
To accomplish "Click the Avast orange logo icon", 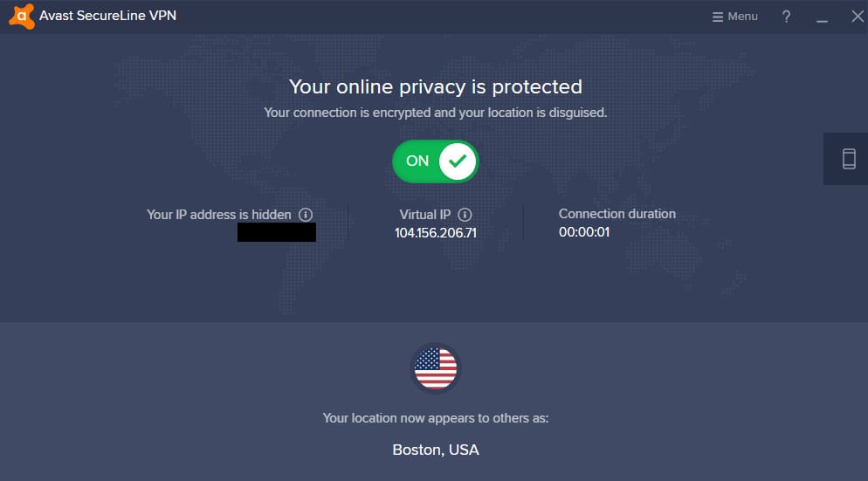I will 21,16.
